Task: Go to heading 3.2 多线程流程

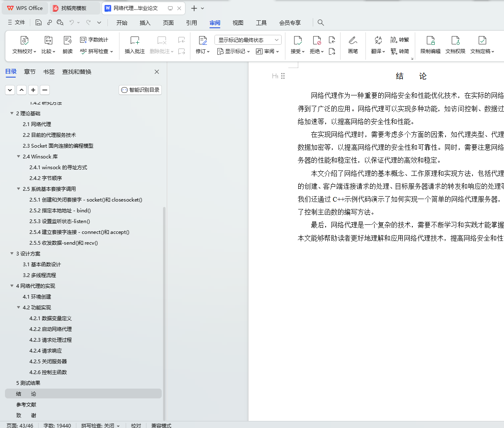Action: pos(39,275)
